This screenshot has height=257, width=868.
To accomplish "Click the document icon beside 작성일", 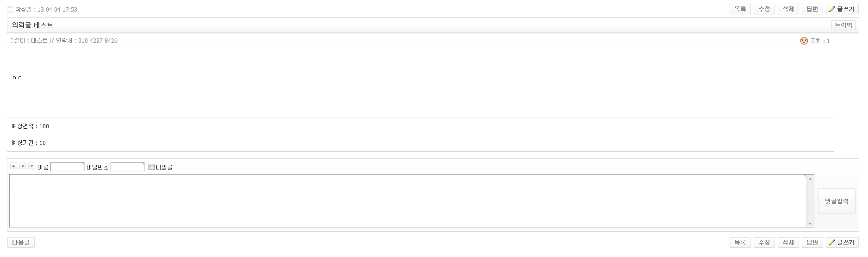I will click(x=10, y=10).
